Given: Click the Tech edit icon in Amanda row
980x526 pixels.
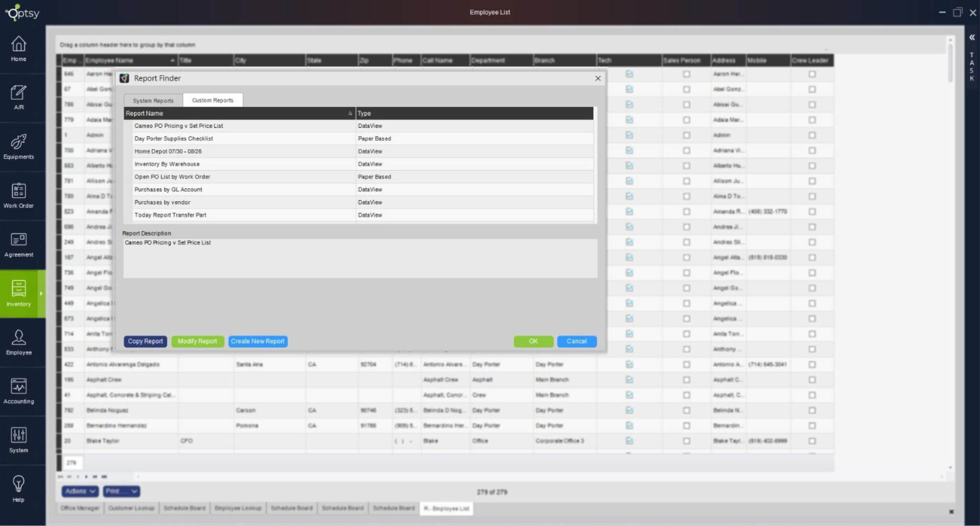Looking at the screenshot, I should (629, 211).
